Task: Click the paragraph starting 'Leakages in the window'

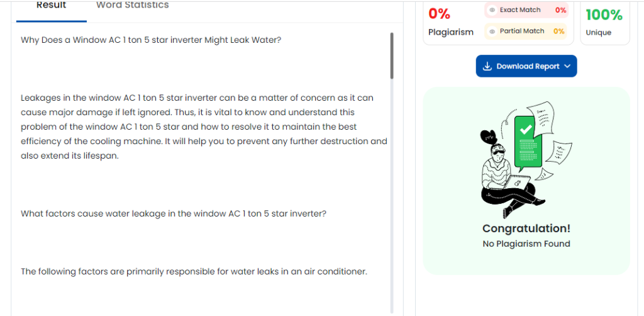Action: pyautogui.click(x=204, y=127)
